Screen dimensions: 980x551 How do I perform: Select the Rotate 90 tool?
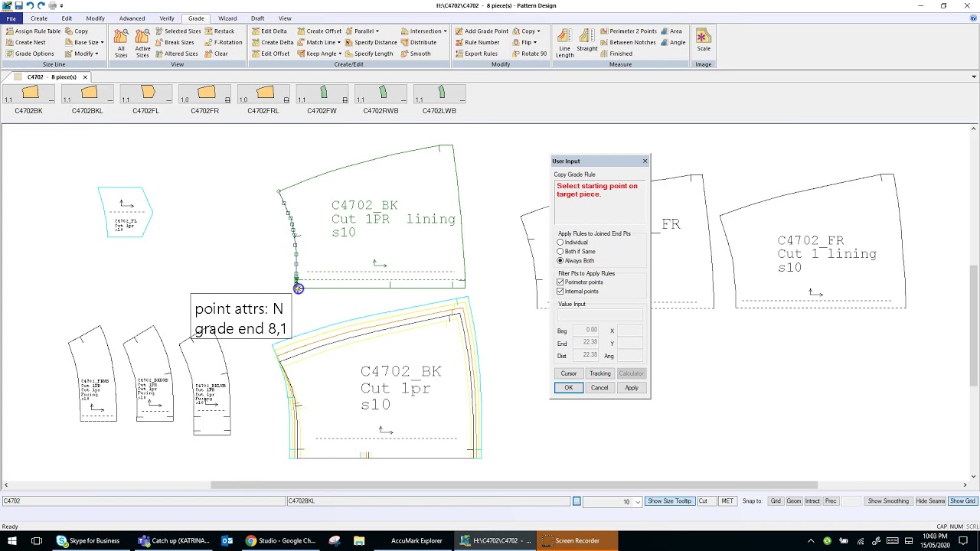tap(529, 54)
